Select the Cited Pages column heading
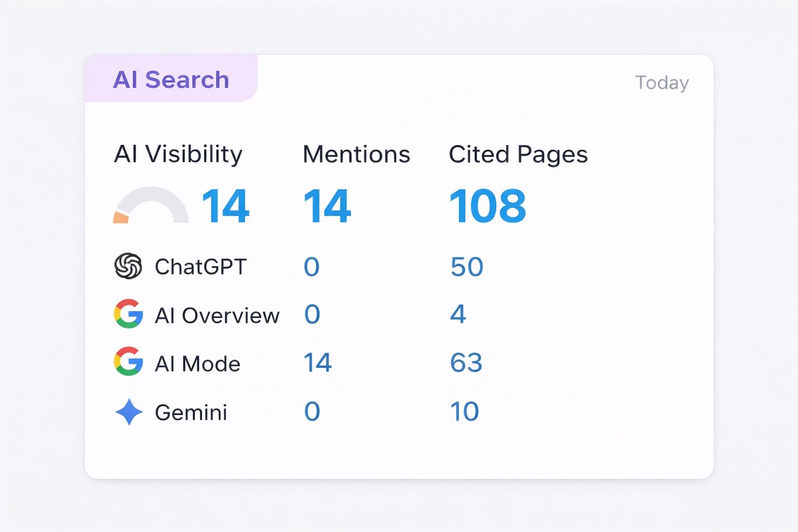This screenshot has height=532, width=798. [518, 154]
